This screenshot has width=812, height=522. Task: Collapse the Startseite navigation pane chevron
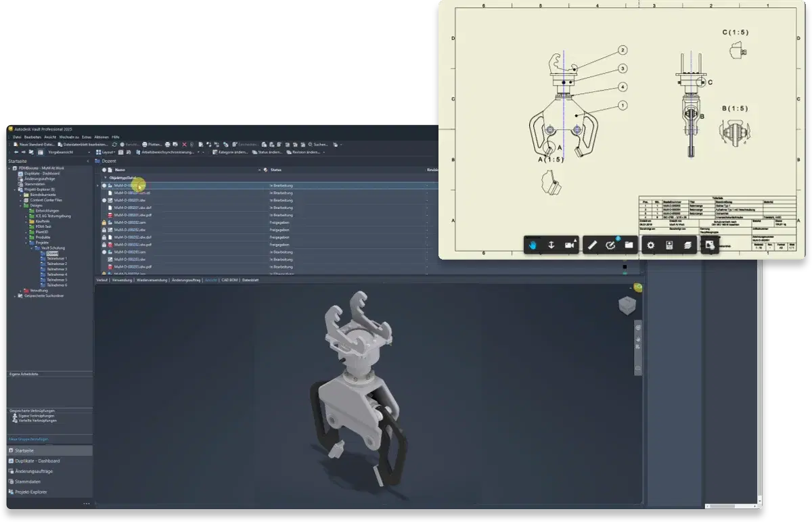point(88,162)
